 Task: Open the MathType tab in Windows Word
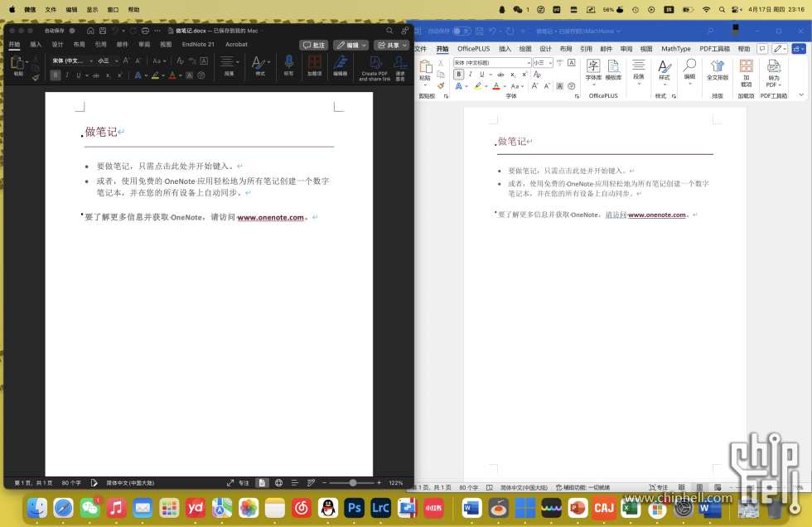(676, 49)
